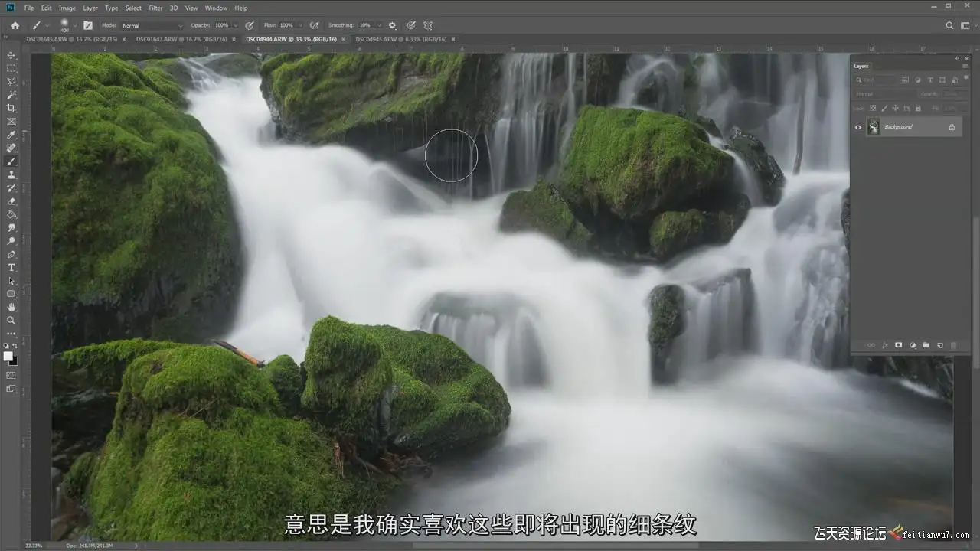Select the Crop tool in toolbar
980x551 pixels.
point(11,108)
